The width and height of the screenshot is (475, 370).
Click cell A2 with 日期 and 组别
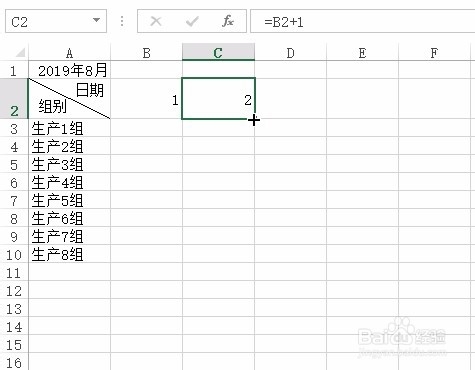(69, 99)
